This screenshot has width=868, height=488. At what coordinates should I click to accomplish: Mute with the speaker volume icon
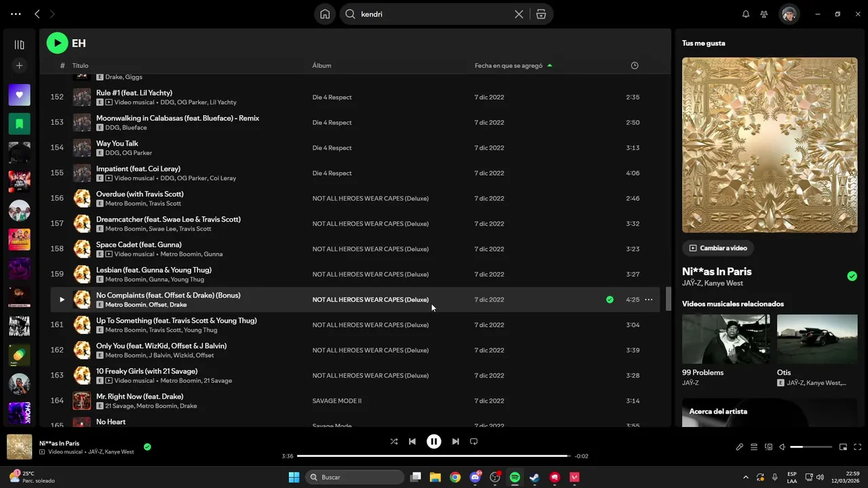782,447
